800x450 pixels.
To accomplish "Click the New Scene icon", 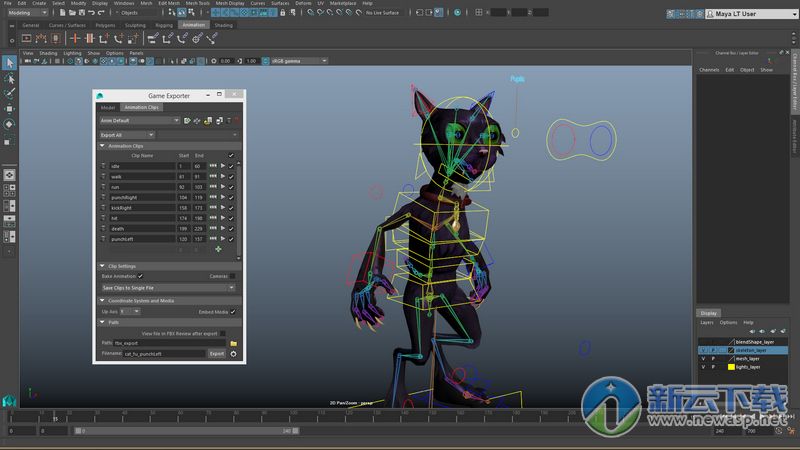I will (62, 12).
